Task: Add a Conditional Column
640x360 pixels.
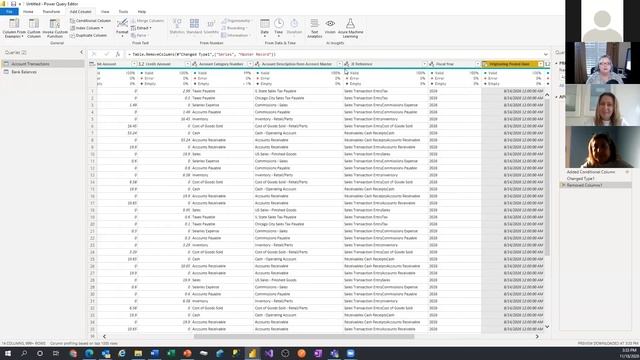Action: (90, 20)
